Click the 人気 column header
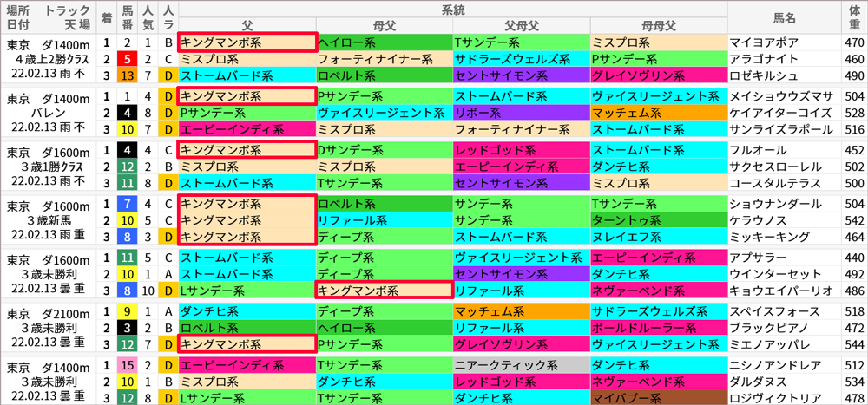This screenshot has height=405, width=868. point(148,17)
